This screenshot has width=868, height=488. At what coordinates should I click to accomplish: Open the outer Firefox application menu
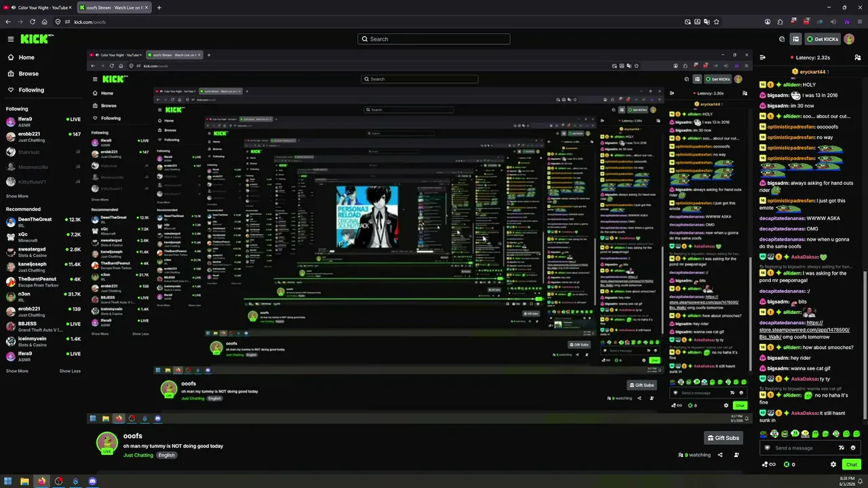click(x=859, y=22)
